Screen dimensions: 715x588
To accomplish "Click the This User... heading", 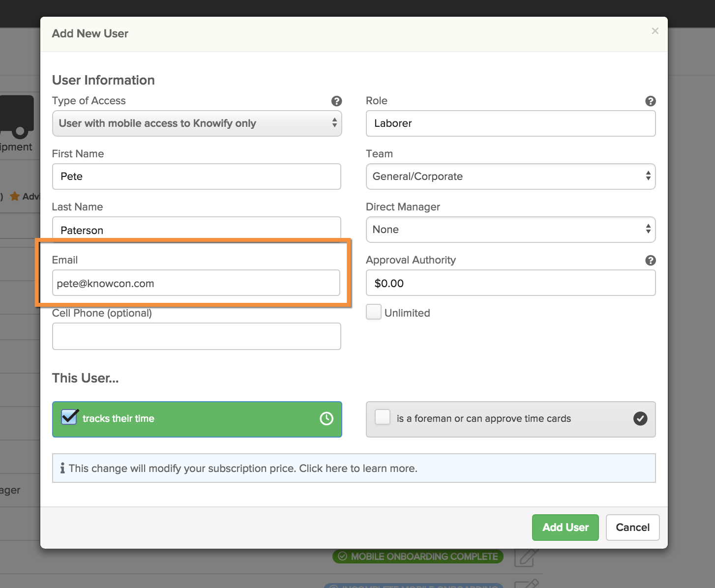I will point(86,378).
